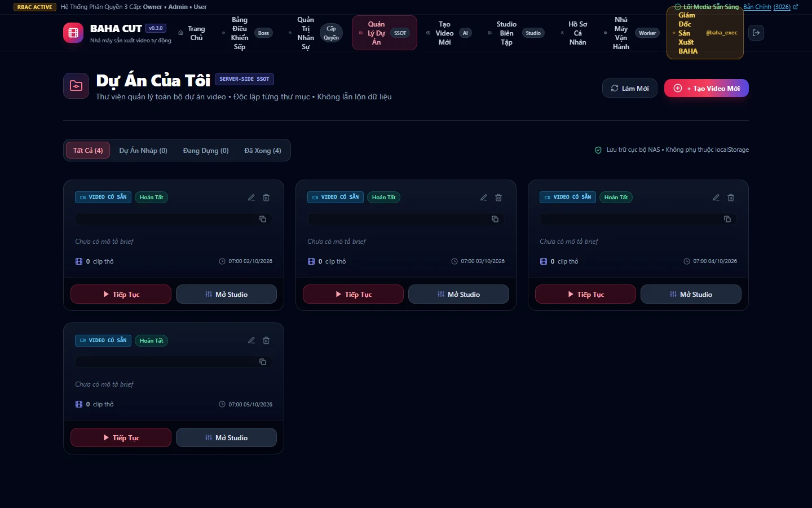Open Mở Studio for the 05/10/2026 project
The height and width of the screenshot is (508, 812).
(x=226, y=437)
